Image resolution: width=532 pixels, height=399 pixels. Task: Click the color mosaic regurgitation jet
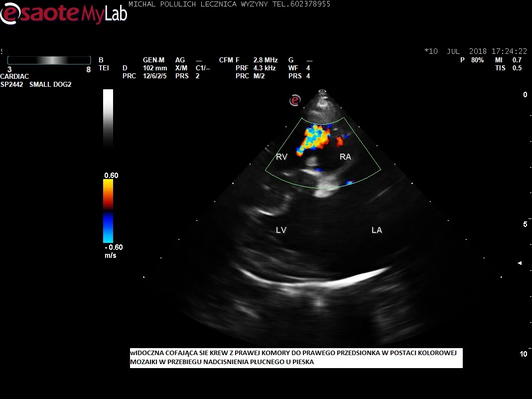click(315, 139)
